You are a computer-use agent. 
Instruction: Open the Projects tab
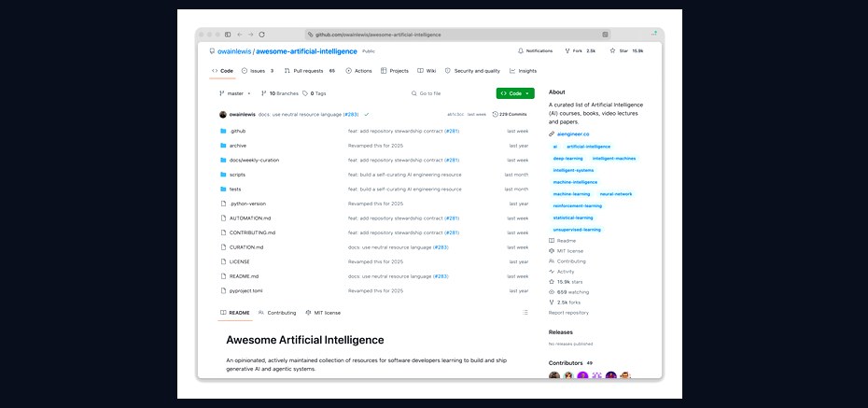[395, 71]
